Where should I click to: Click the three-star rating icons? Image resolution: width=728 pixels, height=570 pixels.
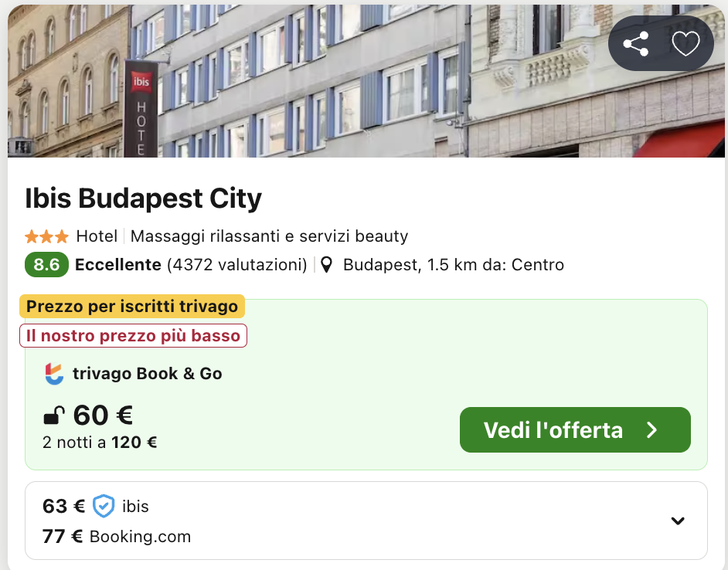click(46, 236)
